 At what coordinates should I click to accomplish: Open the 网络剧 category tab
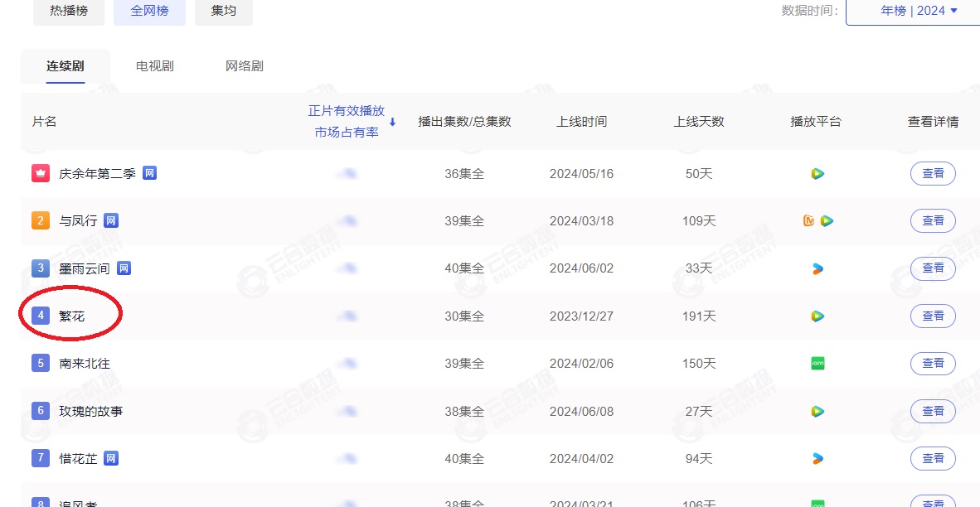[245, 66]
